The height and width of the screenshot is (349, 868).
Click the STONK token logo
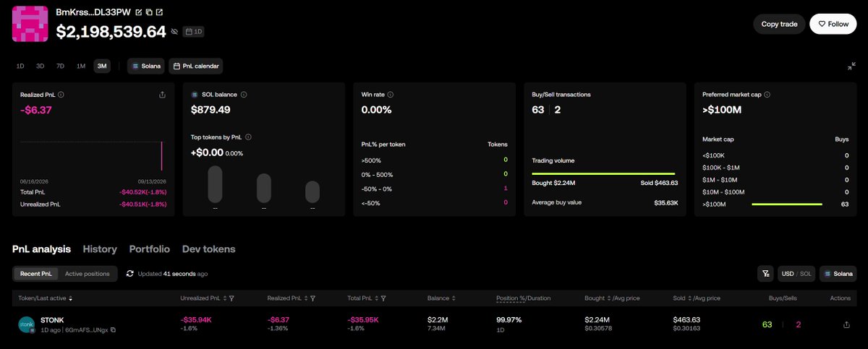coord(27,324)
